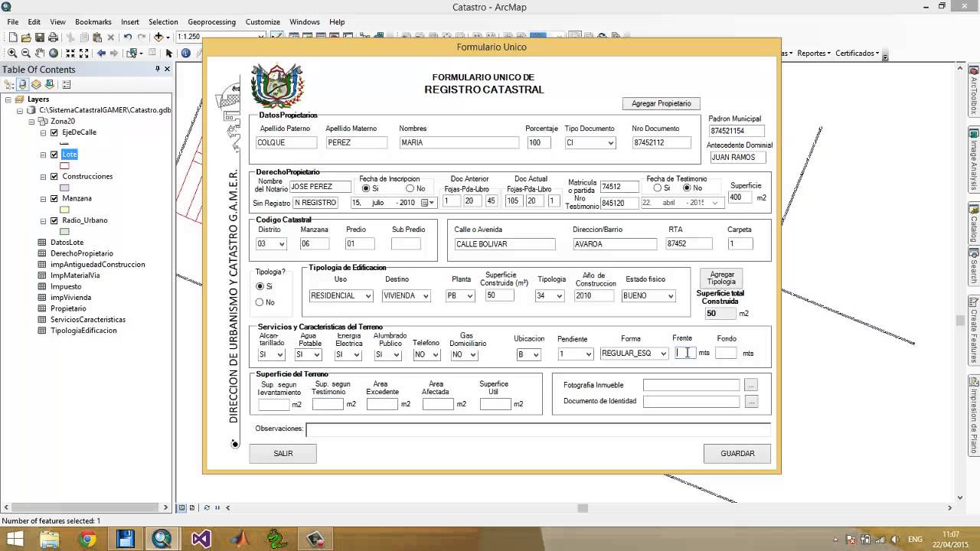Click the Add Data toolbar icon

(x=158, y=37)
